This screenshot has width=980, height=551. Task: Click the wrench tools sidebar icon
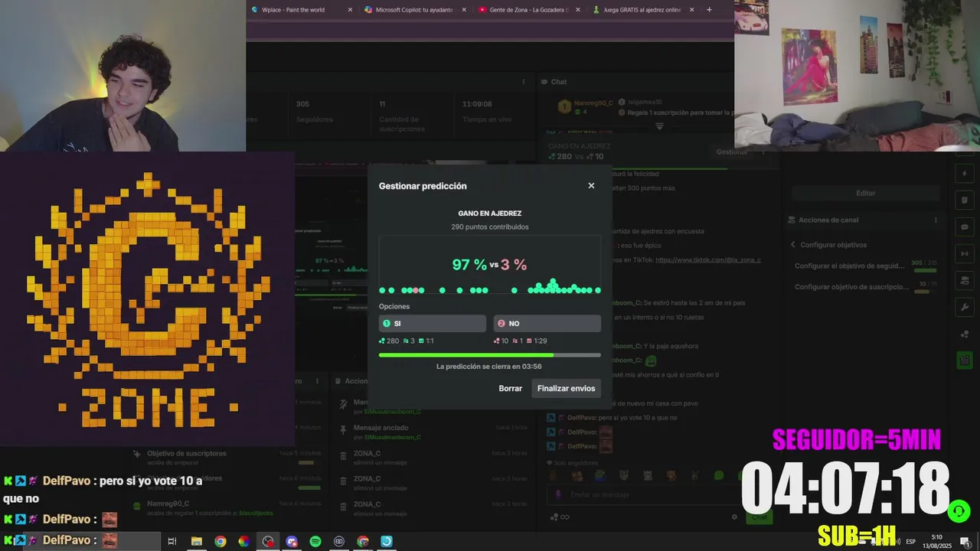(x=965, y=307)
